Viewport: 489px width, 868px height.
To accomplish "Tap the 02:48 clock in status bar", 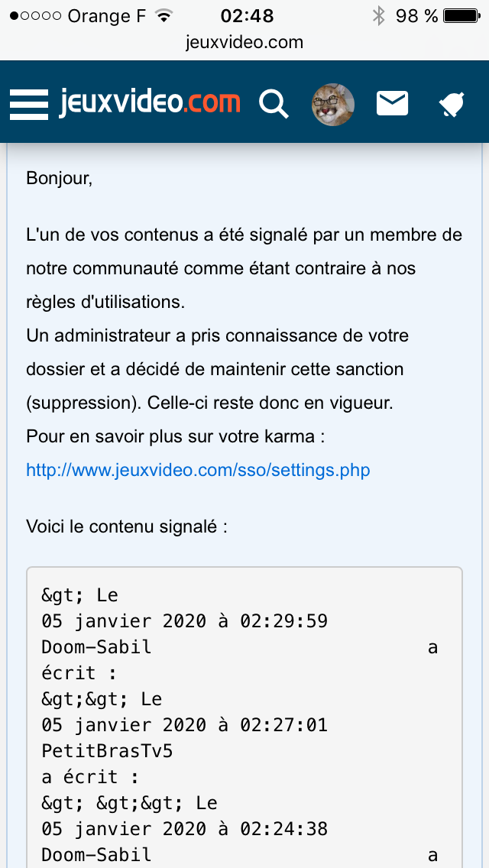I will 247,16.
